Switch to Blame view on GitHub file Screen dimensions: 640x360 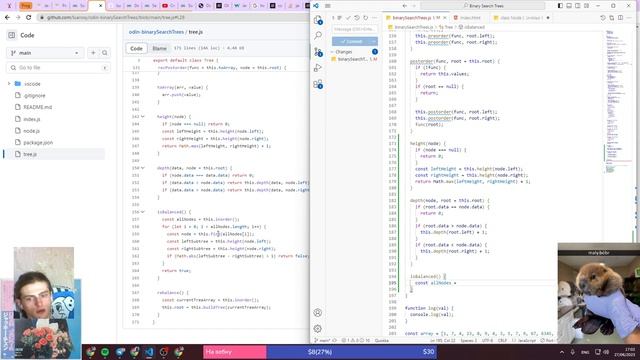(x=159, y=48)
